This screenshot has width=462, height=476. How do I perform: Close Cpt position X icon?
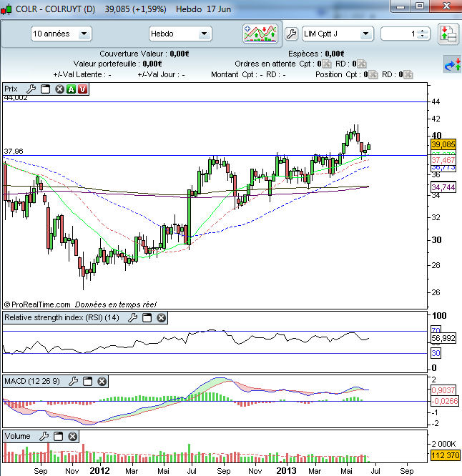click(373, 74)
